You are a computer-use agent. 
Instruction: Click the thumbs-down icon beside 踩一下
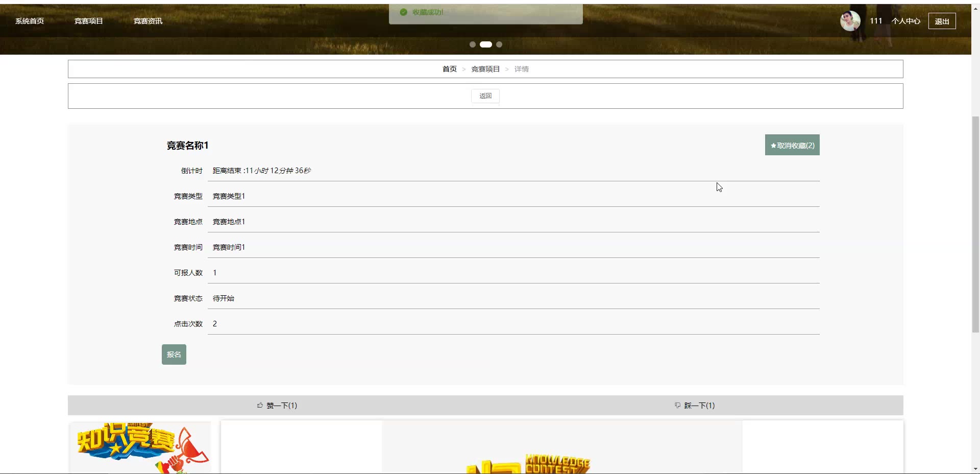click(x=677, y=406)
